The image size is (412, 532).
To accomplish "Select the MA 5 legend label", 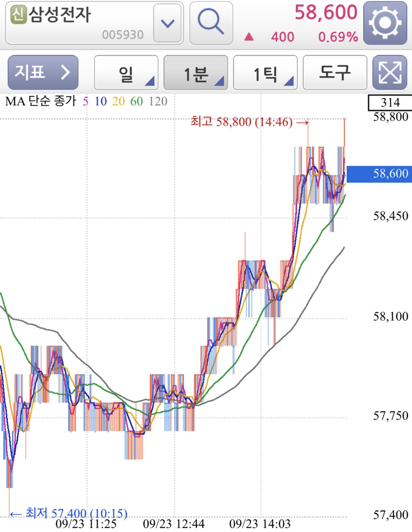I will (85, 101).
